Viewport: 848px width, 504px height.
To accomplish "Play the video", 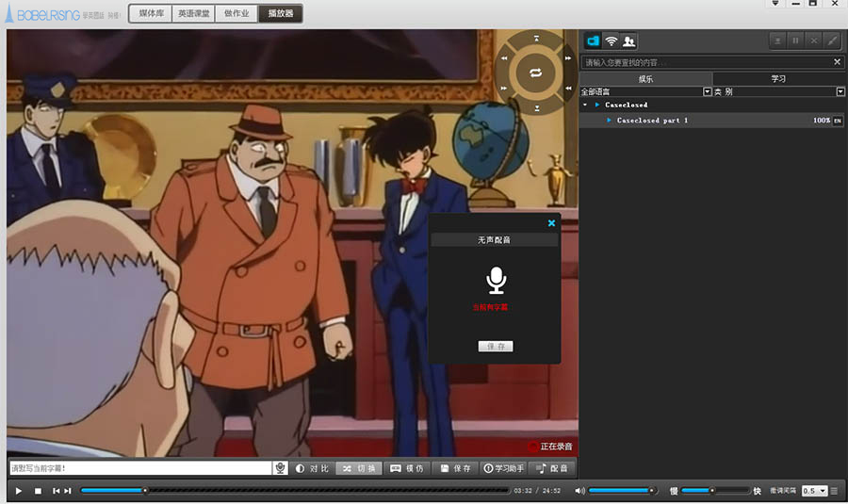I will pyautogui.click(x=19, y=491).
